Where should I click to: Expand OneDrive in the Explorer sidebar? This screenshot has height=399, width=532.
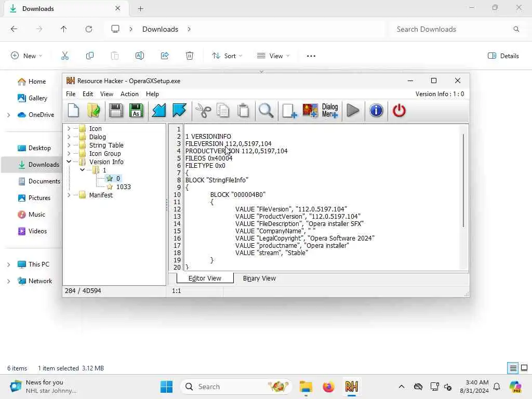click(8, 115)
